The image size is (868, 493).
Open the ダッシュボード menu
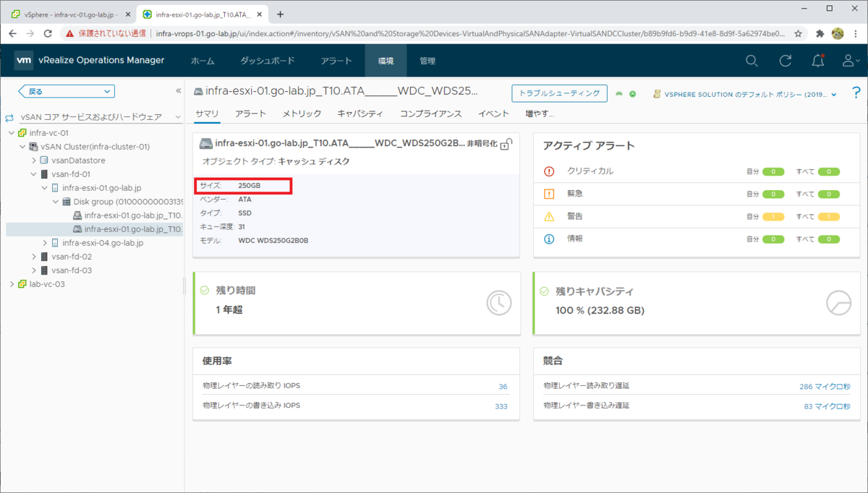tap(268, 61)
